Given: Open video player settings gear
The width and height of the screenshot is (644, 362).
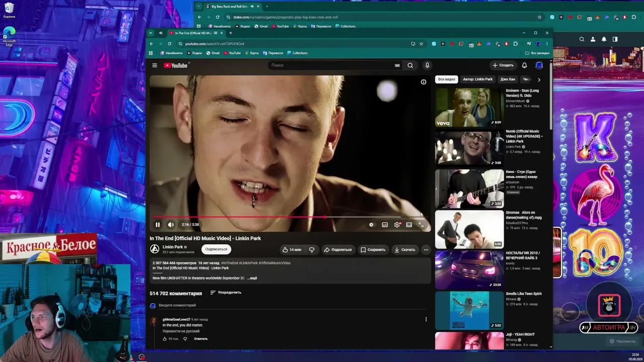Looking at the screenshot, I should (x=397, y=225).
